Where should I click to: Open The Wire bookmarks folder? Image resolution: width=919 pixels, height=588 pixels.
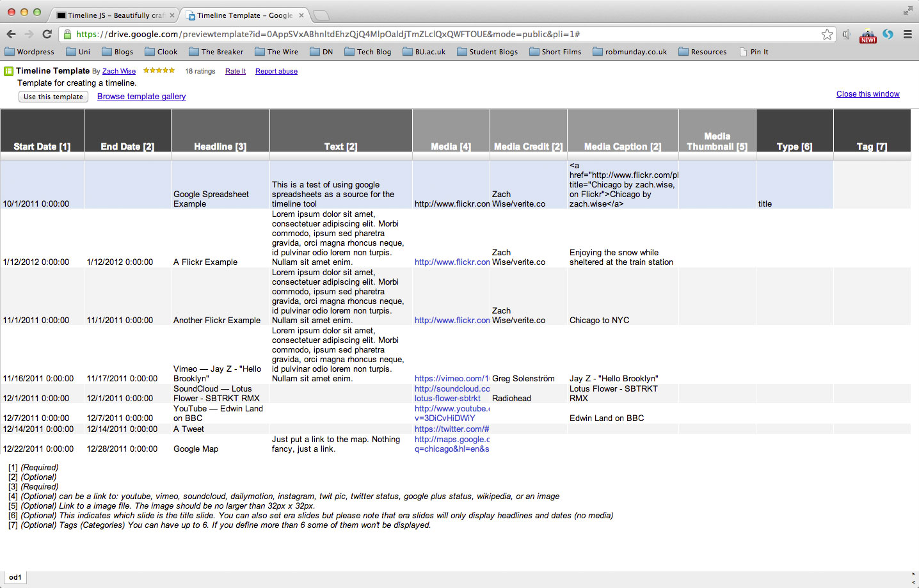coord(276,52)
